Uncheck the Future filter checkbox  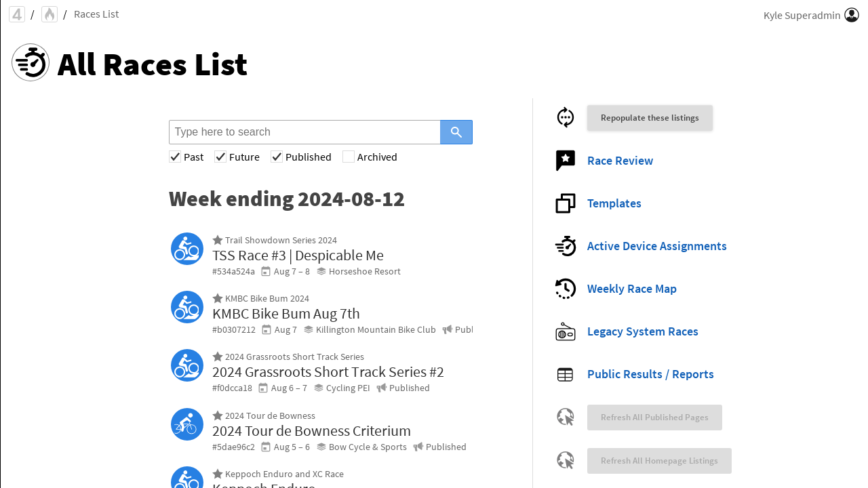(x=220, y=157)
